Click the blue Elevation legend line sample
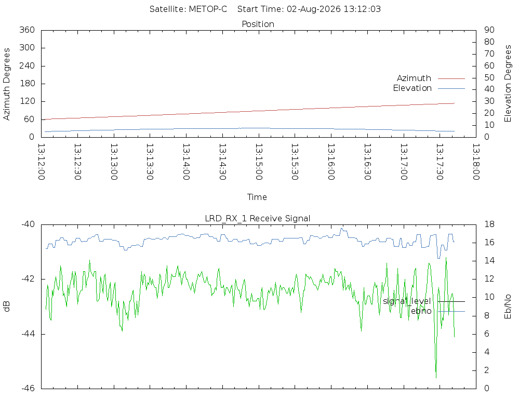532x399 pixels. 451,88
